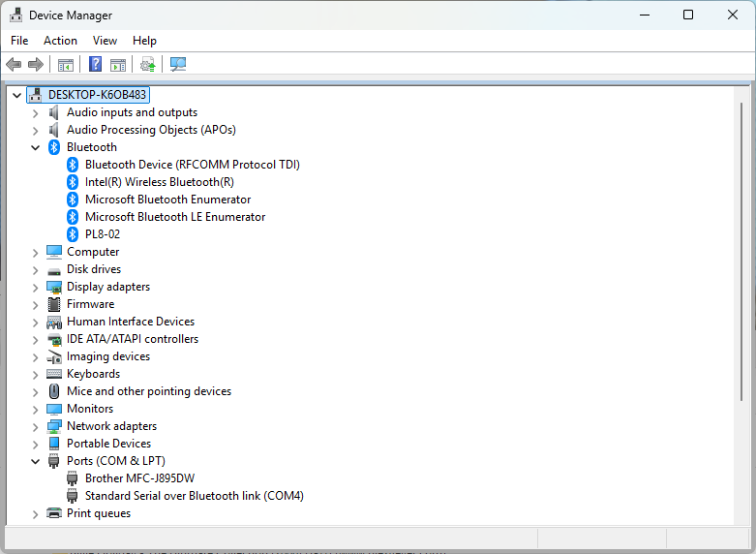756x554 pixels.
Task: Select Intel(R) Wireless Bluetooth(R) device
Action: [x=159, y=182]
